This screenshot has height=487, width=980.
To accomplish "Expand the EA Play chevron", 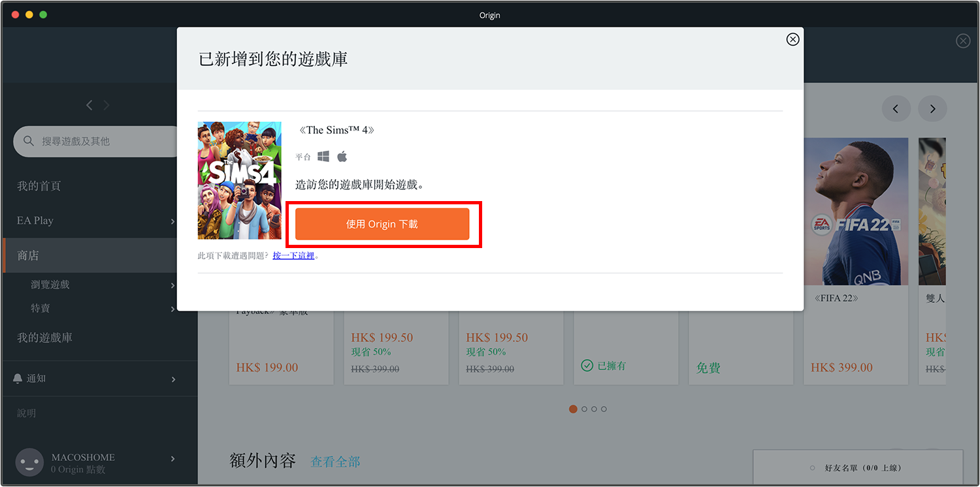I will tap(172, 221).
